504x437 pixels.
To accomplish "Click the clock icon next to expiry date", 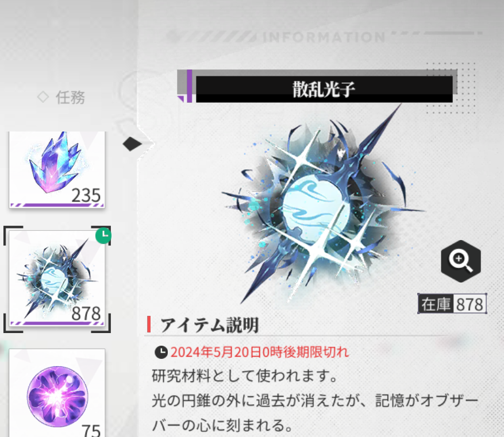I will click(x=161, y=352).
